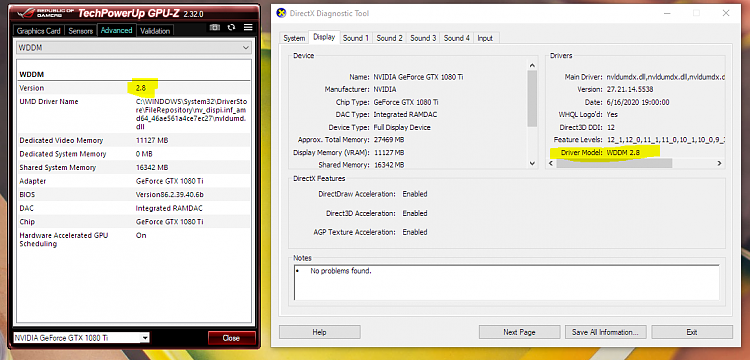This screenshot has height=360, width=750.
Task: Open the Validation tab in GPU-Z
Action: (x=154, y=31)
